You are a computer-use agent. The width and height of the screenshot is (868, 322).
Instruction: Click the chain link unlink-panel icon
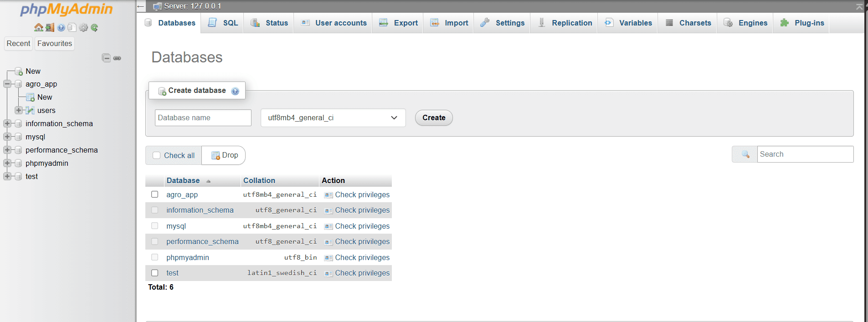coord(117,58)
